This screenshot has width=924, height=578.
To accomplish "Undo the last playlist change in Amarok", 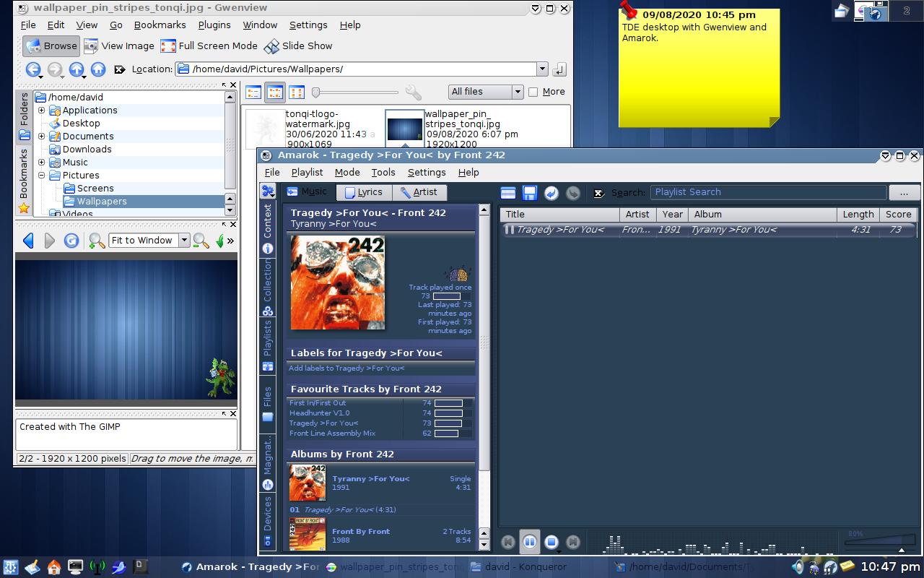I will pyautogui.click(x=552, y=193).
